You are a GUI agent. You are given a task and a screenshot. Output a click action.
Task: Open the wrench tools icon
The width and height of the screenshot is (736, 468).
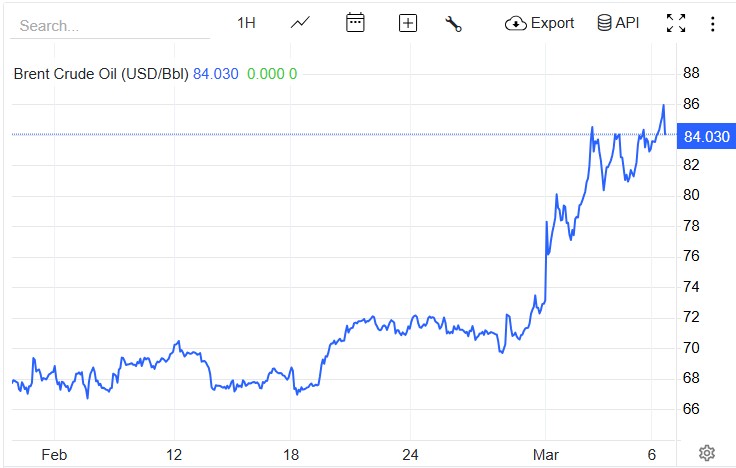tap(453, 23)
